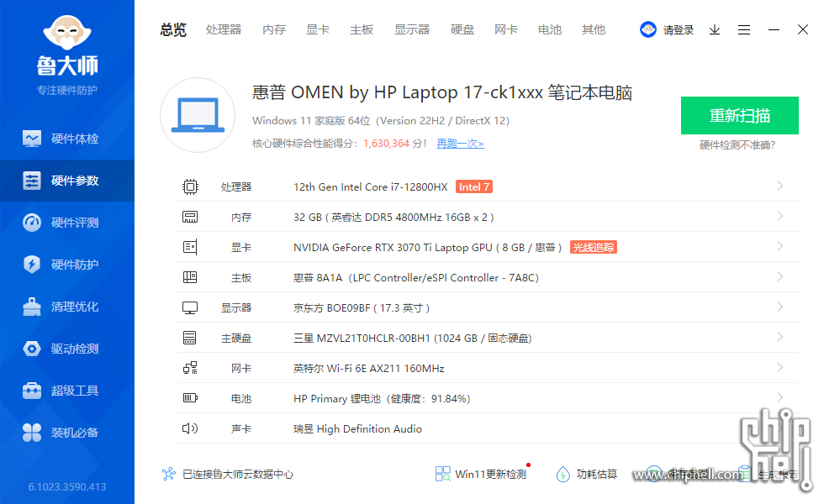The height and width of the screenshot is (504, 824).
Task: Switch to the 电池 tab
Action: (x=550, y=30)
